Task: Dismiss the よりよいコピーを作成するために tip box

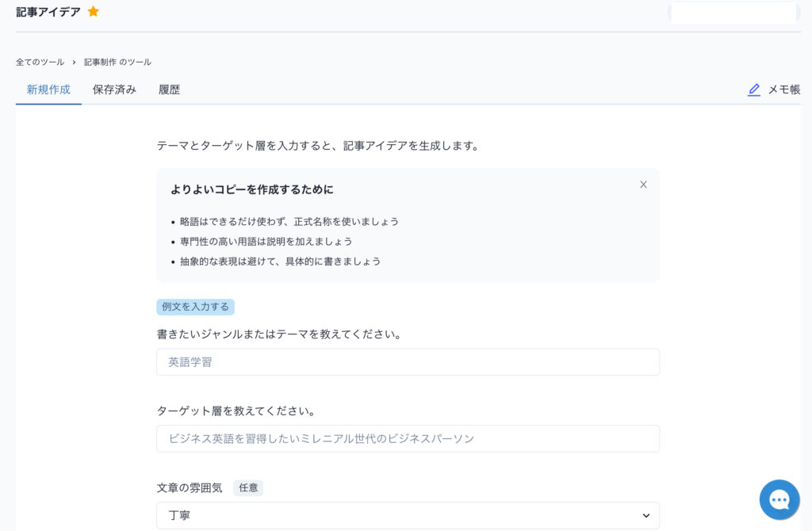Action: click(643, 185)
